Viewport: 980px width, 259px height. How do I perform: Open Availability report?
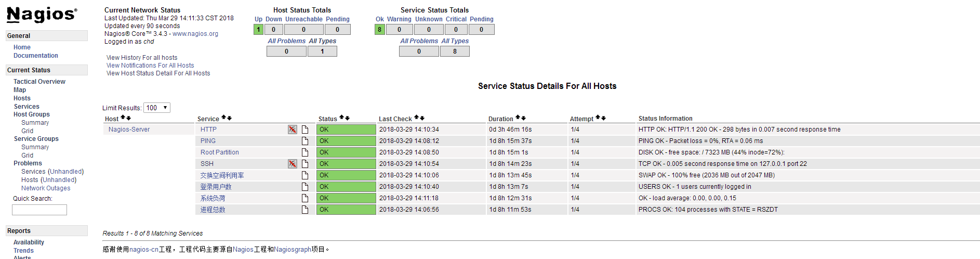pos(29,242)
